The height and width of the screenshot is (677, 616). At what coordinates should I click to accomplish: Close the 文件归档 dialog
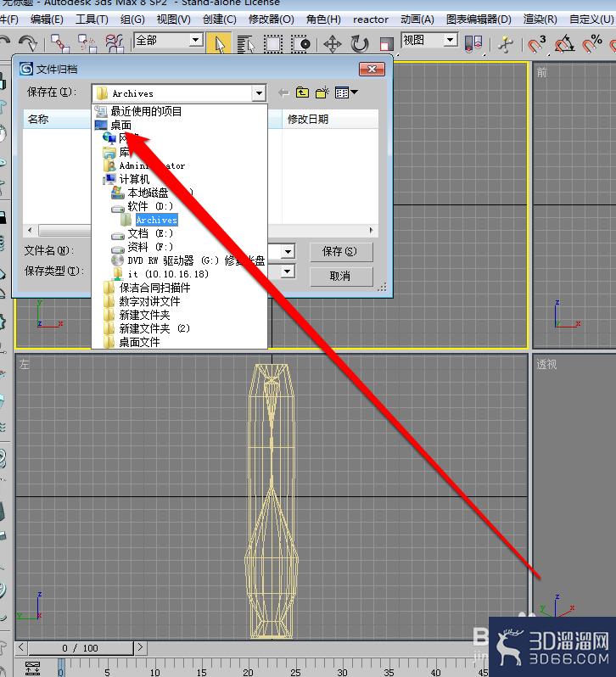pyautogui.click(x=372, y=69)
